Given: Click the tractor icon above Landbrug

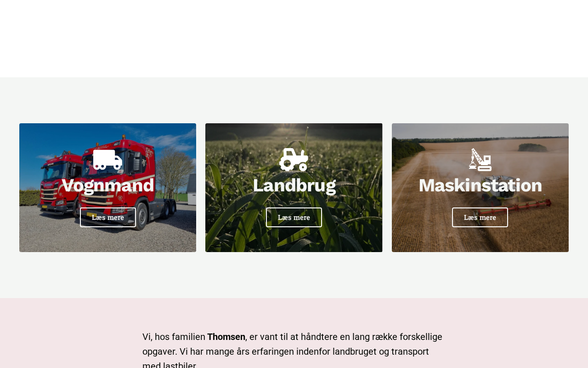Looking at the screenshot, I should 294,160.
